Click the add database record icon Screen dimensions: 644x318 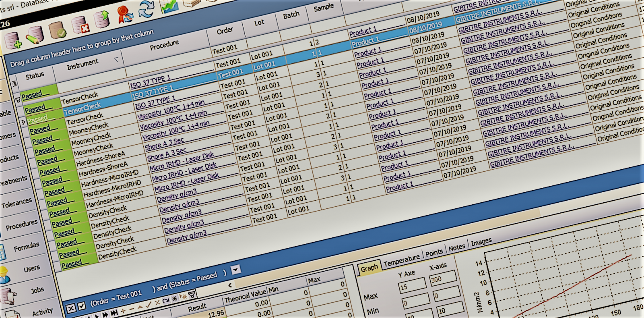tap(13, 40)
